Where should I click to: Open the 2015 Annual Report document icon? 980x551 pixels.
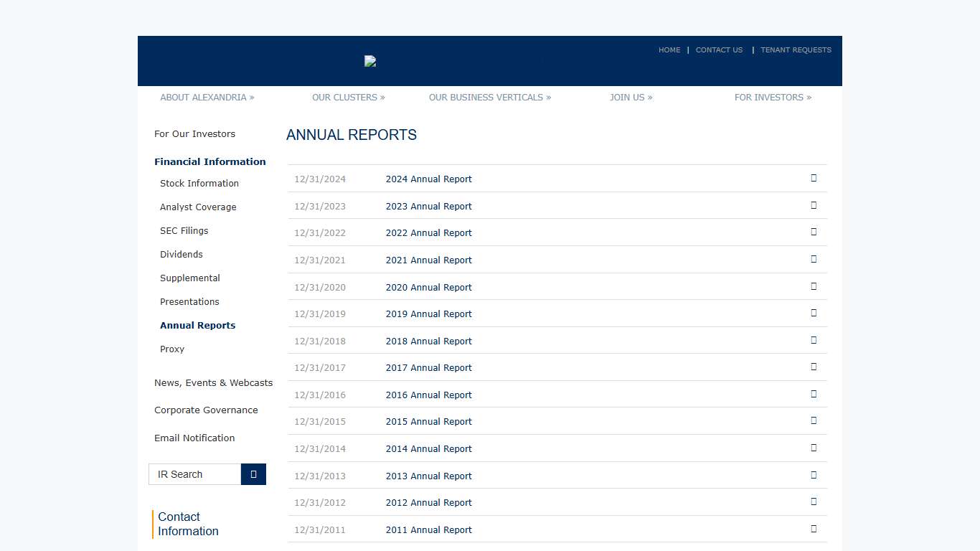point(814,420)
